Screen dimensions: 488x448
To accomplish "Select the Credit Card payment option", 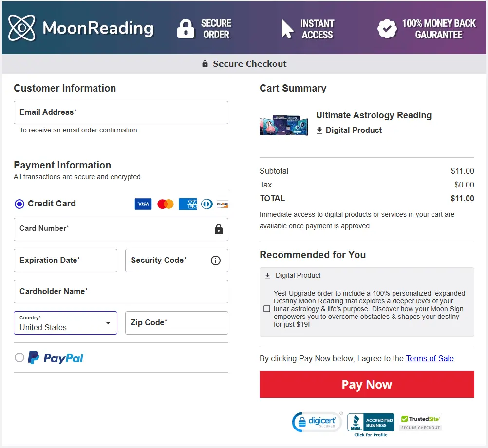I will pyautogui.click(x=19, y=204).
